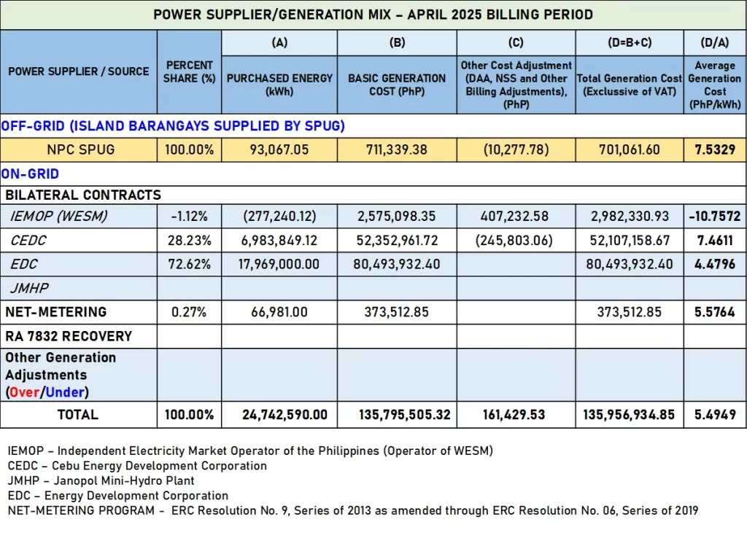747x560 pixels.
Task: Select purchased energy '66,981.00'
Action: (279, 312)
